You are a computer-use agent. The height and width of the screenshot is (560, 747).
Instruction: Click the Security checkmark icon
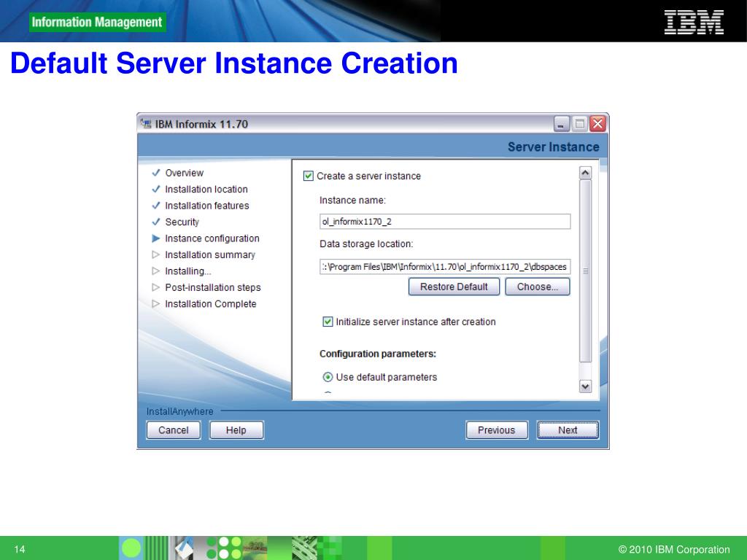point(156,222)
